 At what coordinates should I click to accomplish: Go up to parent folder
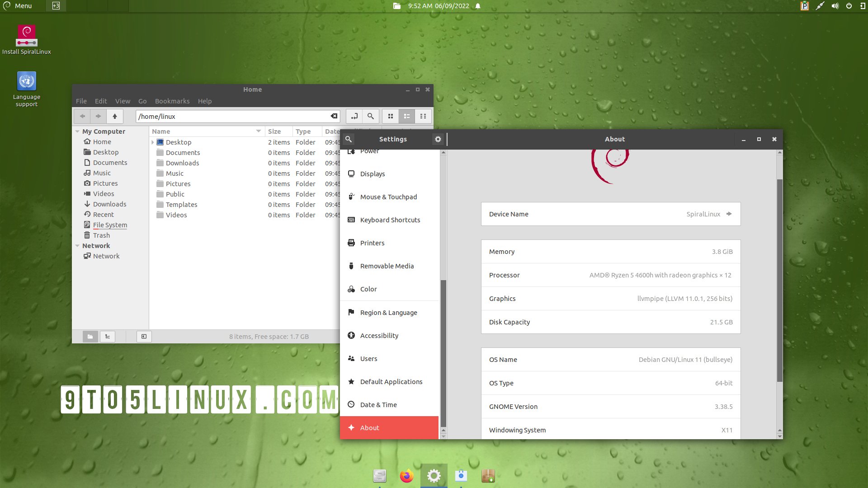coord(115,116)
